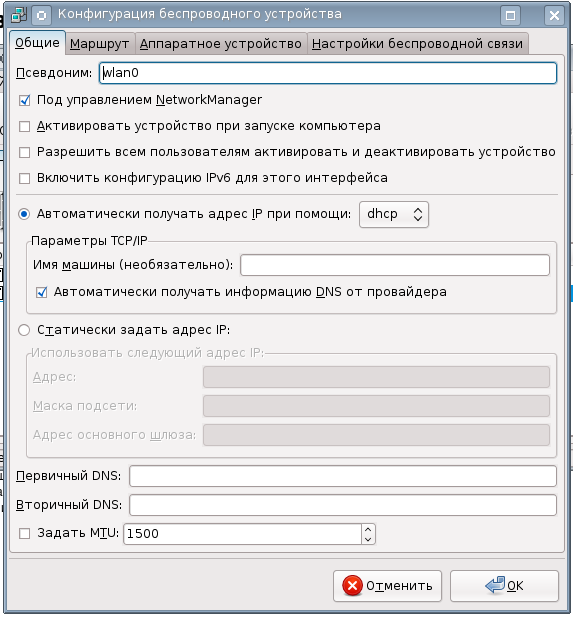Select automatic IP address radio button
This screenshot has width=573, height=617.
24,214
